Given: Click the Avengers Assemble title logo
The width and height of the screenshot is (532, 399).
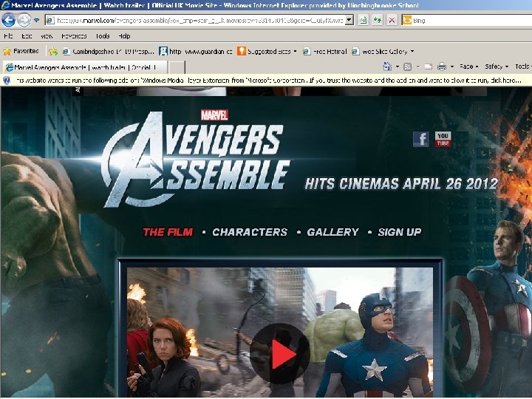Looking at the screenshot, I should coord(196,160).
